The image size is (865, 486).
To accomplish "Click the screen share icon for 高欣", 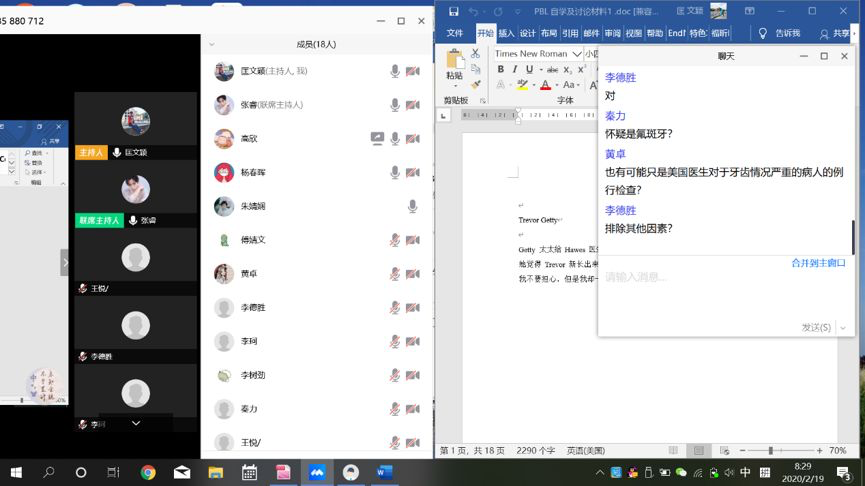I will [377, 138].
